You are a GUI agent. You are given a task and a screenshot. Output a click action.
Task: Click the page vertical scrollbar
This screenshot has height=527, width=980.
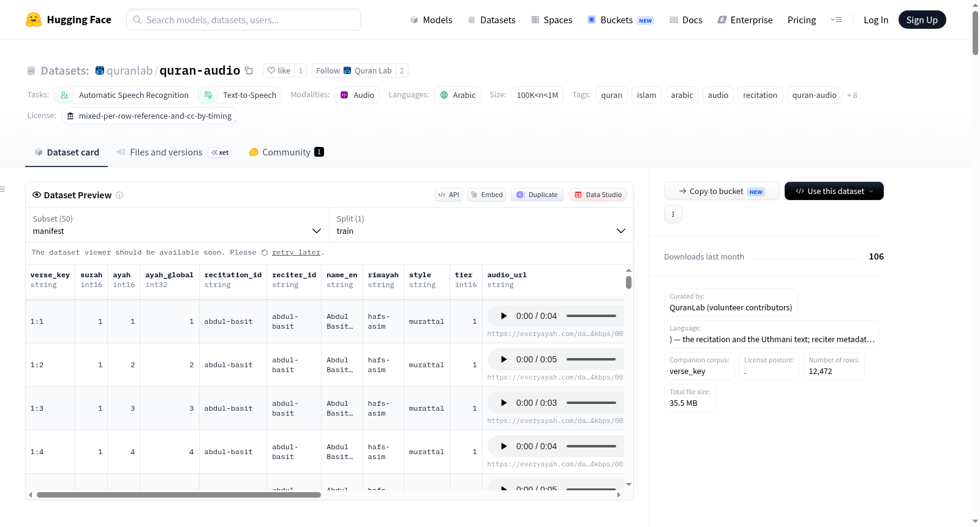[975, 33]
